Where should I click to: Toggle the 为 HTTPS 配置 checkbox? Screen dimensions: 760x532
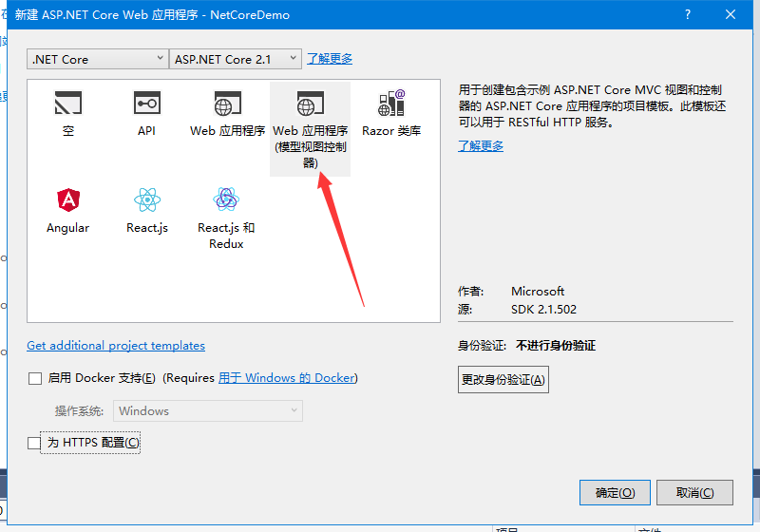click(x=34, y=443)
